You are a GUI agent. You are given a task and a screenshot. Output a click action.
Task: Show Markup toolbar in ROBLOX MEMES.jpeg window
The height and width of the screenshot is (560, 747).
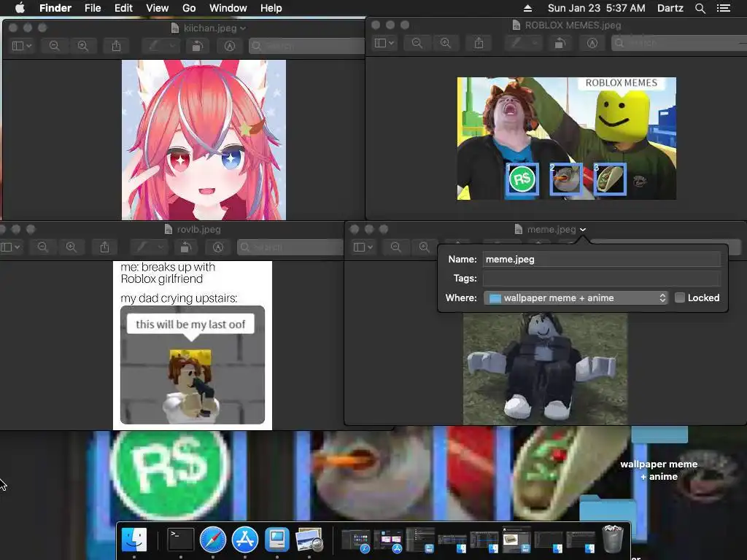592,43
